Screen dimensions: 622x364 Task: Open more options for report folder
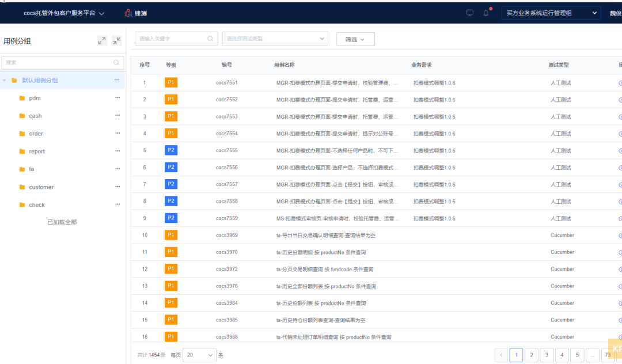[117, 151]
